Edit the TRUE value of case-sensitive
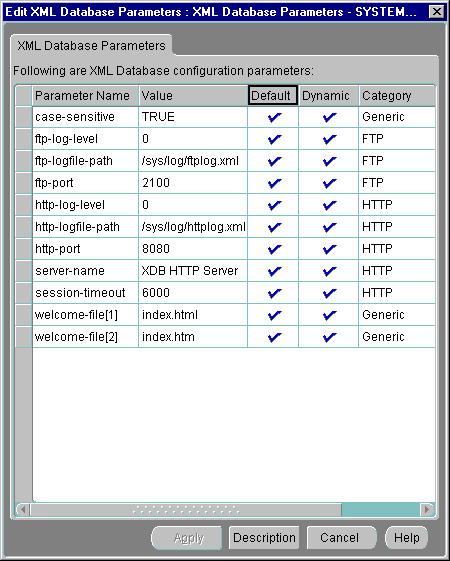The width and height of the screenshot is (450, 561). 193,117
